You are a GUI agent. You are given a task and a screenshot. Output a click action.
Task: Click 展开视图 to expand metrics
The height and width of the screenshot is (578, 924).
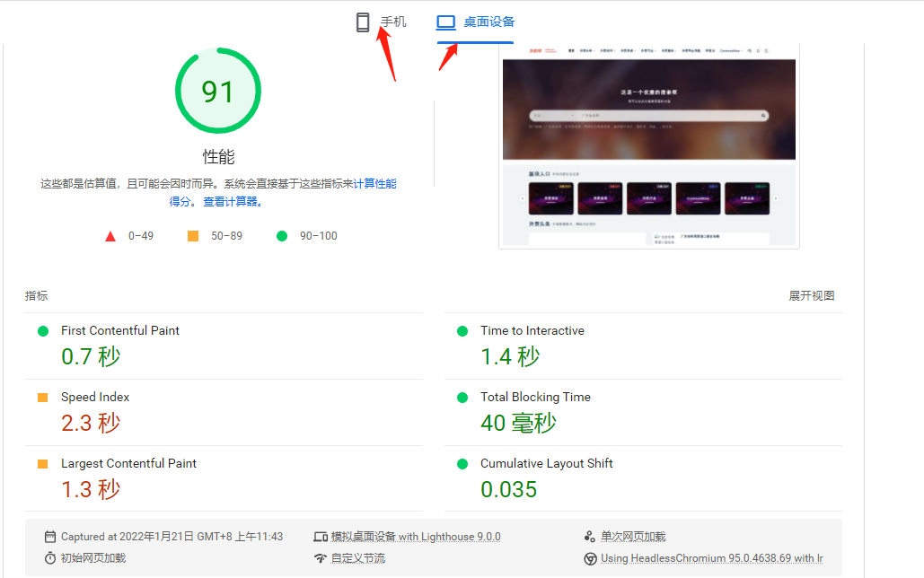[812, 296]
